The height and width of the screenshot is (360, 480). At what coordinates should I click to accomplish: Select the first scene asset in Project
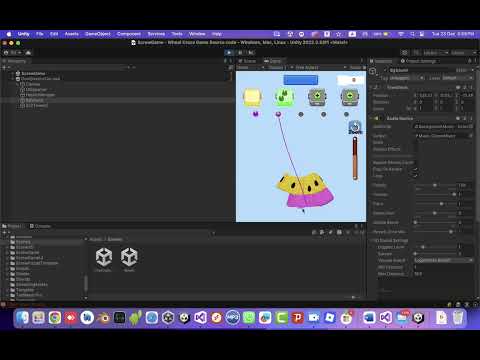tap(104, 259)
